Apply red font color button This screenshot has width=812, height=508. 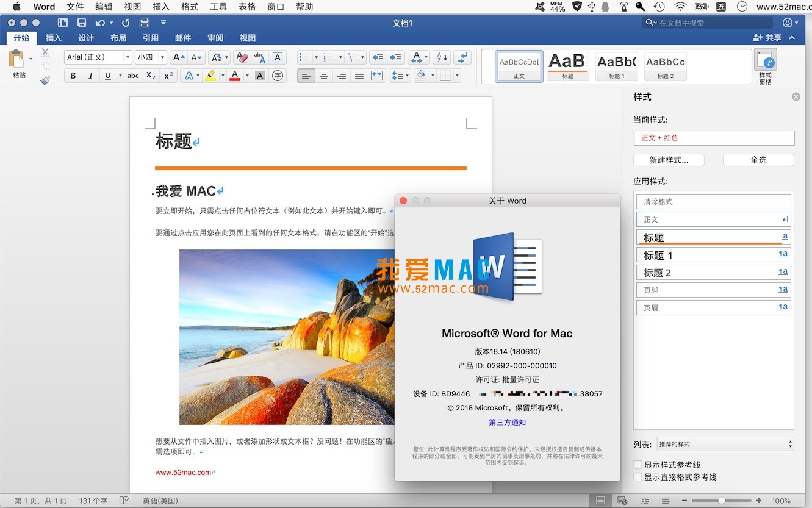point(235,76)
